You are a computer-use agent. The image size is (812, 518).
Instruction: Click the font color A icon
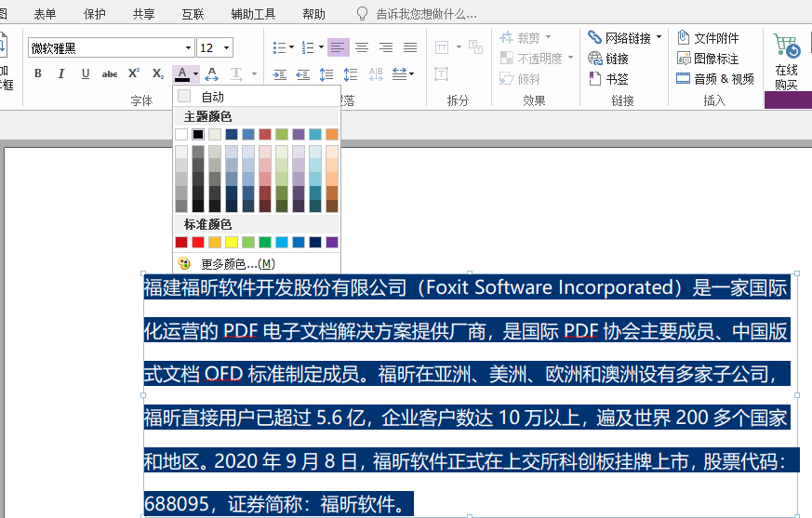pyautogui.click(x=181, y=74)
